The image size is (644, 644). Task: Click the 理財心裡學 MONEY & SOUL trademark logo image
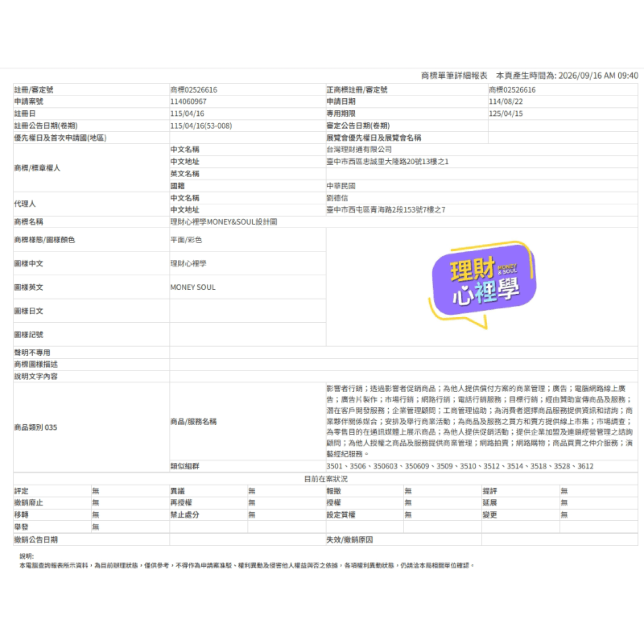click(481, 286)
